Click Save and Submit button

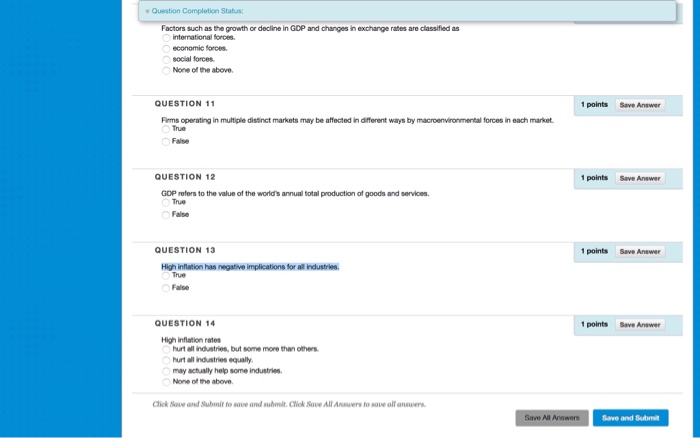click(x=630, y=418)
